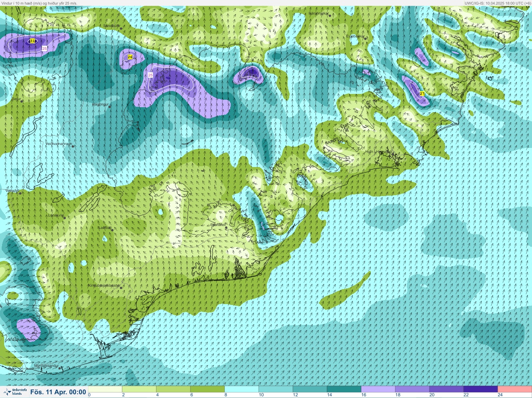The height and width of the screenshot is (398, 532).
Task: Select the Veiðivatnahraun station label
Action: 59,144
